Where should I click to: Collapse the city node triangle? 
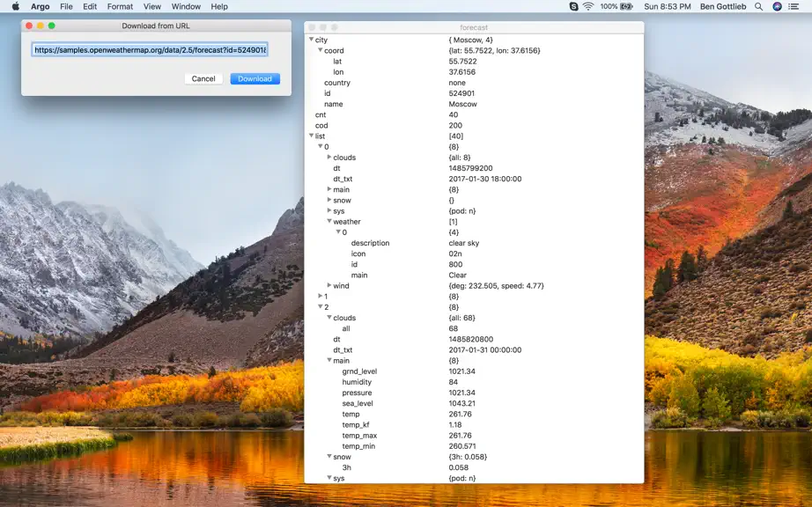click(x=311, y=40)
